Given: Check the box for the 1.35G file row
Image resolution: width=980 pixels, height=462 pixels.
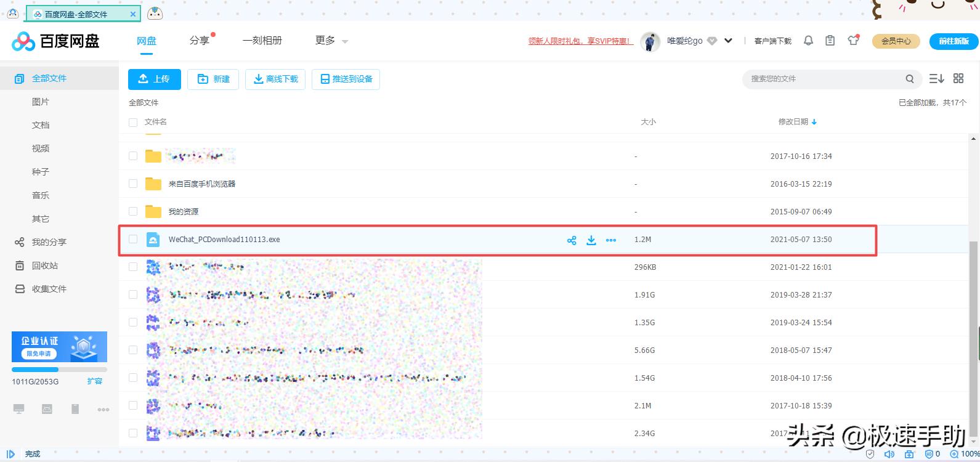Looking at the screenshot, I should [132, 322].
